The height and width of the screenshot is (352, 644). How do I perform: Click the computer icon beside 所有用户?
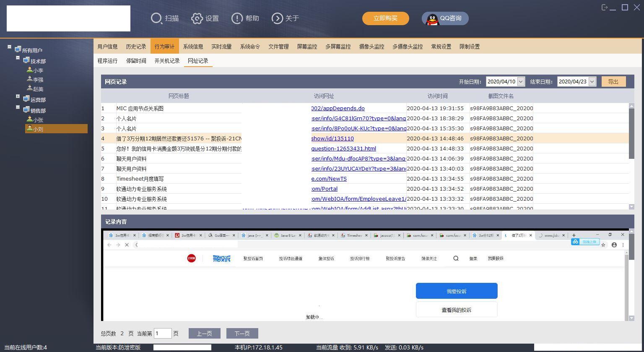18,49
